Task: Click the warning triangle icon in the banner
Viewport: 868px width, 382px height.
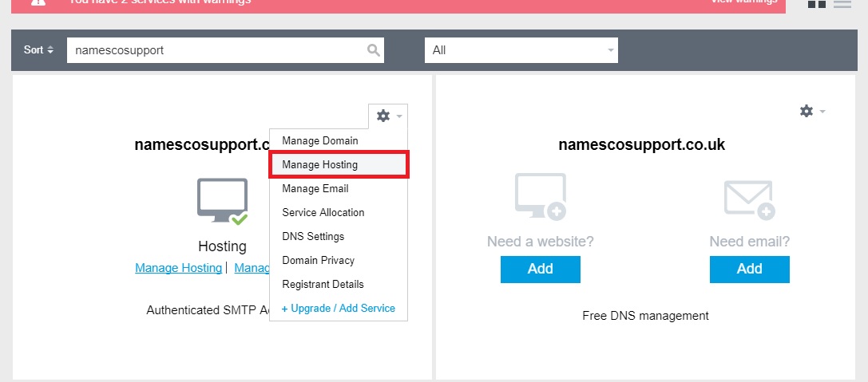Action: (x=38, y=2)
